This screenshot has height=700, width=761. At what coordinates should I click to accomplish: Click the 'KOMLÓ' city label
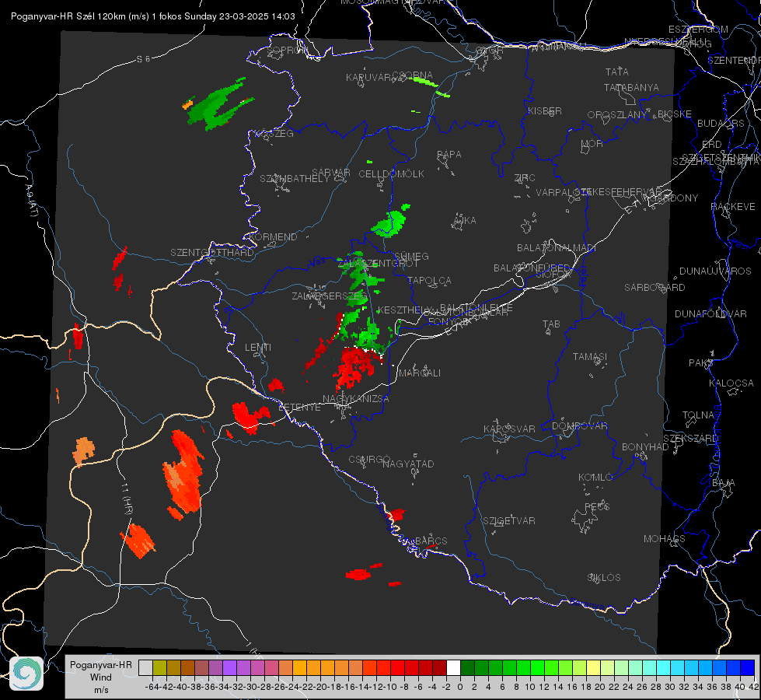[595, 477]
